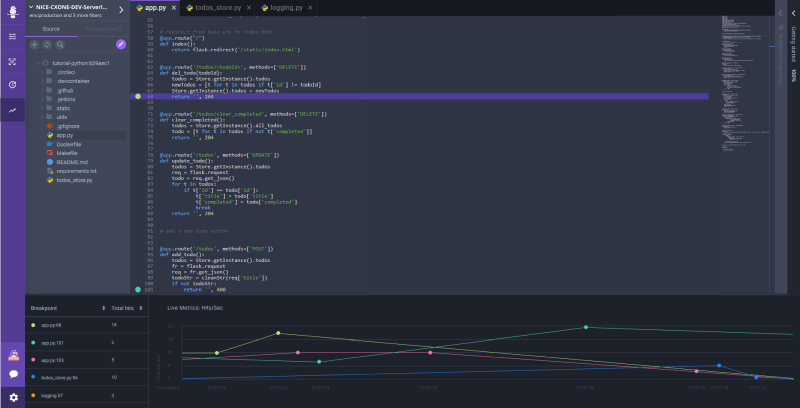Switch to the todos_store.py editor tab
The width and height of the screenshot is (800, 408).
[x=218, y=8]
